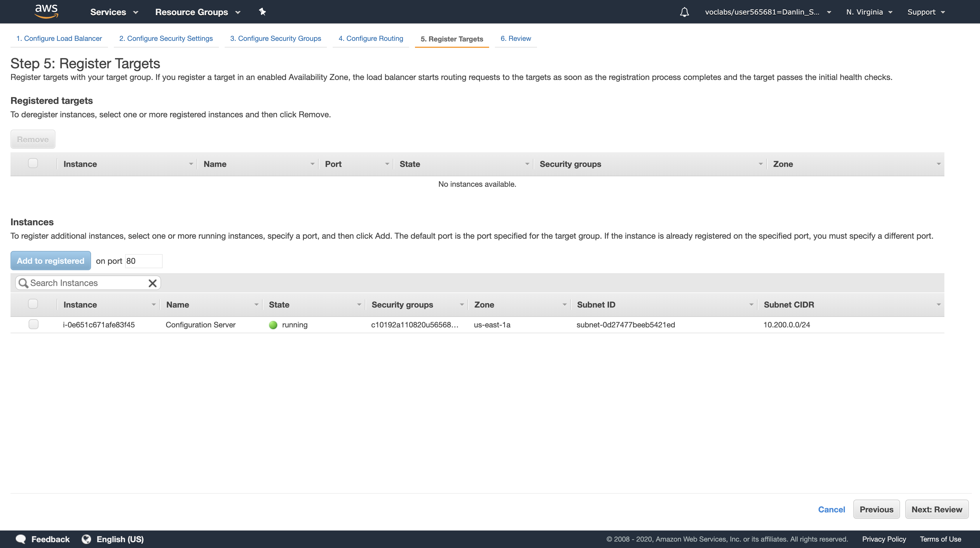Expand the N. Virginia region dropdown

[x=869, y=12]
